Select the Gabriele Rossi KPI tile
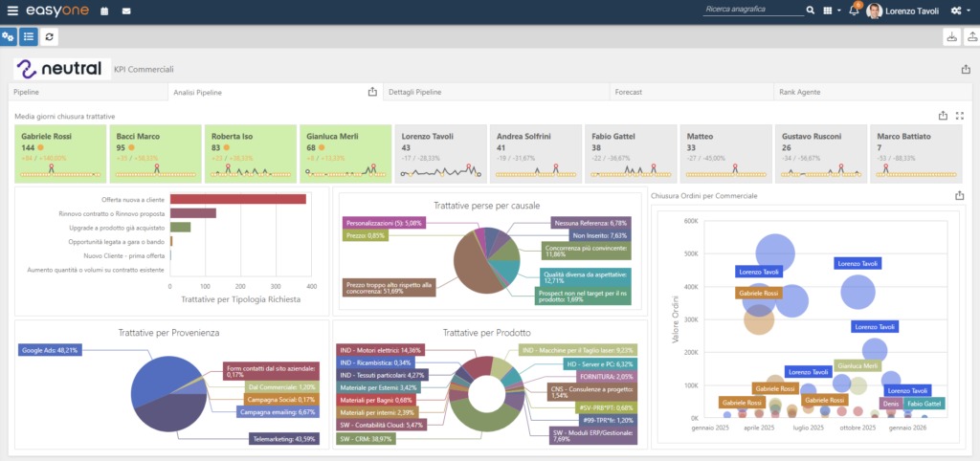 click(59, 153)
